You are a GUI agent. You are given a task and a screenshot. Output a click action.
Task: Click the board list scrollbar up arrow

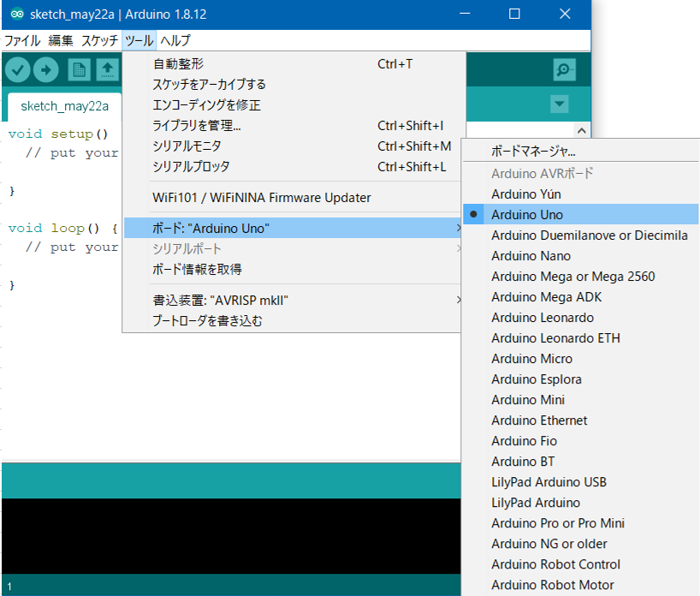(581, 130)
